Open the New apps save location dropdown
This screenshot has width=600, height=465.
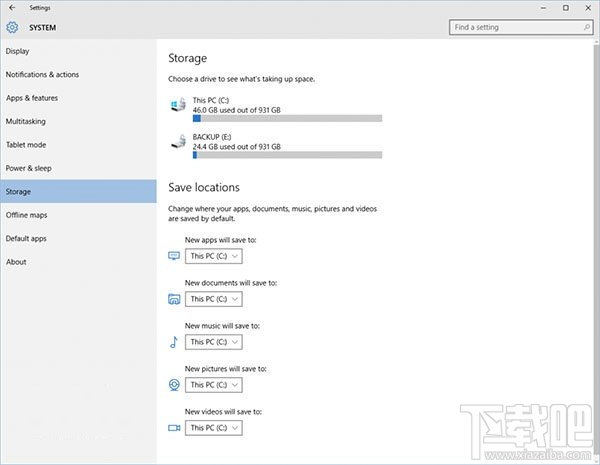214,256
